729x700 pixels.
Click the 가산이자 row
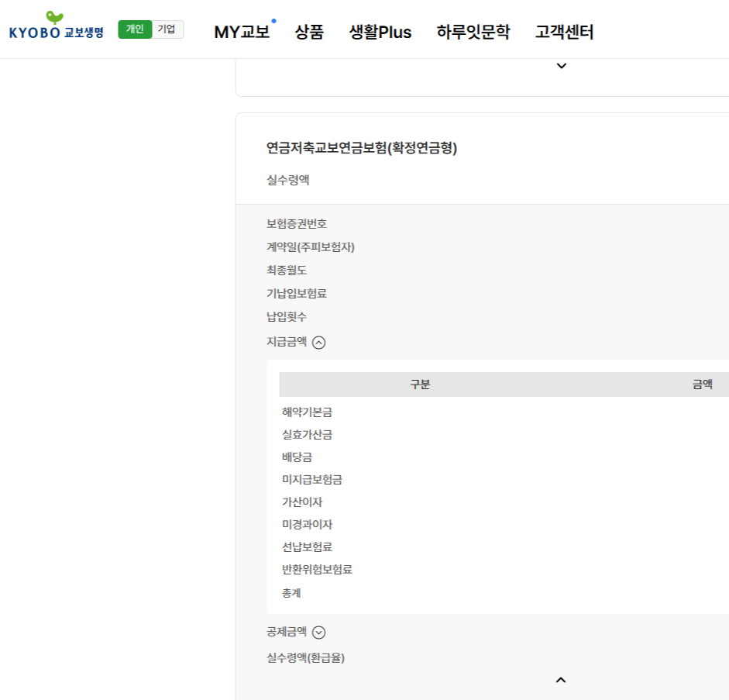[302, 502]
